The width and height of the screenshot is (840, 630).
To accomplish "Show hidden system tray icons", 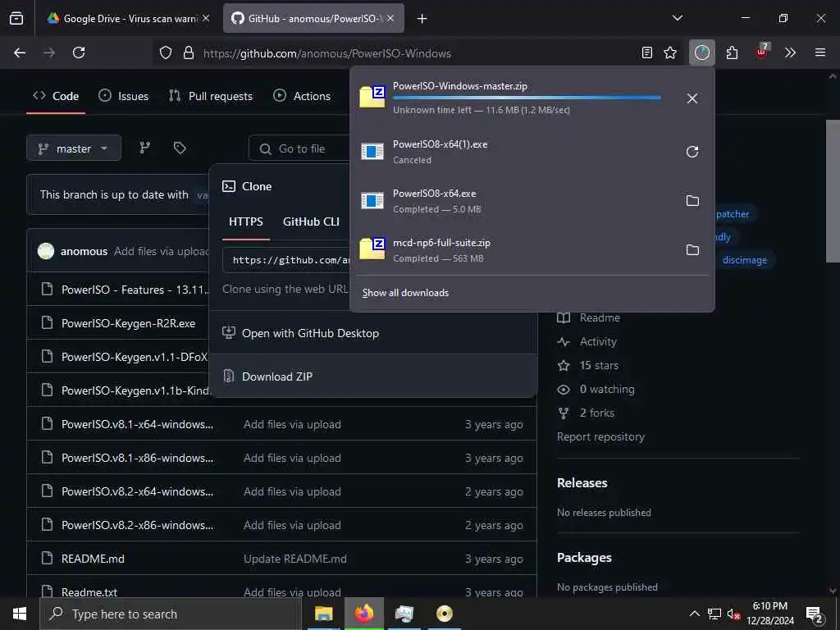I will click(x=694, y=614).
